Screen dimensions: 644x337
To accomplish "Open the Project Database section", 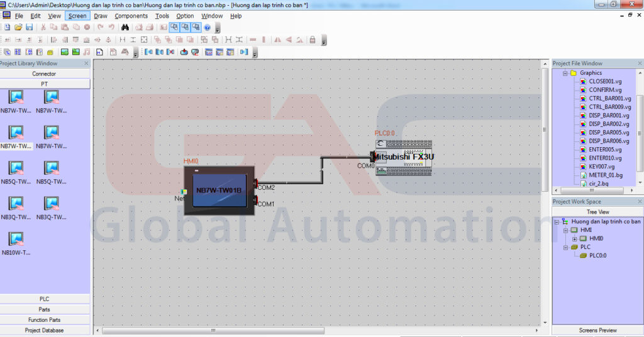I will (x=45, y=331).
